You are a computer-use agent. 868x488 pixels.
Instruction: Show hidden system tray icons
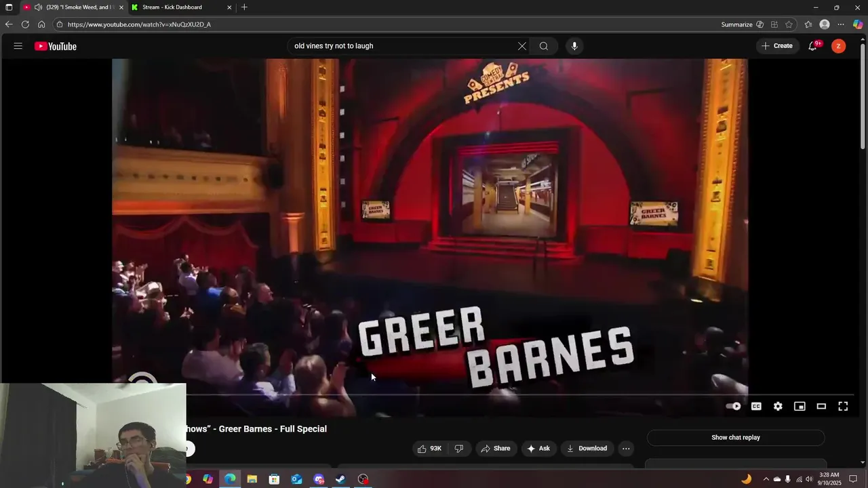[x=766, y=479]
